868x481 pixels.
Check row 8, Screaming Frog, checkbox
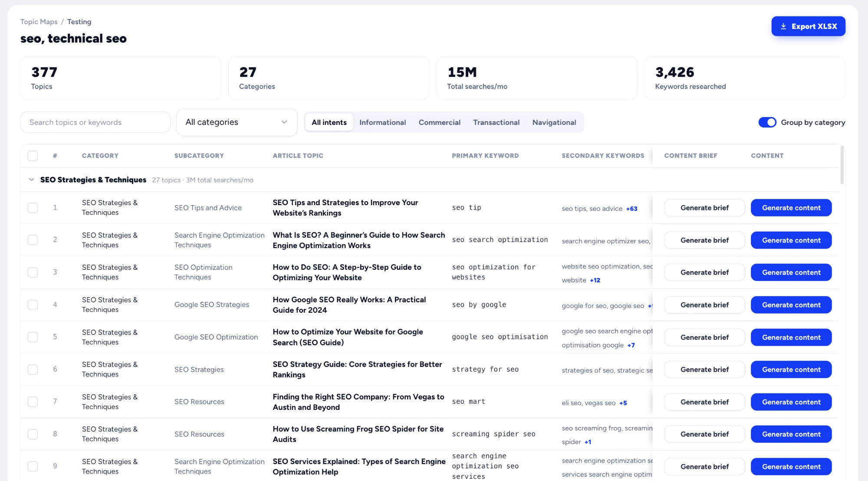pyautogui.click(x=33, y=434)
